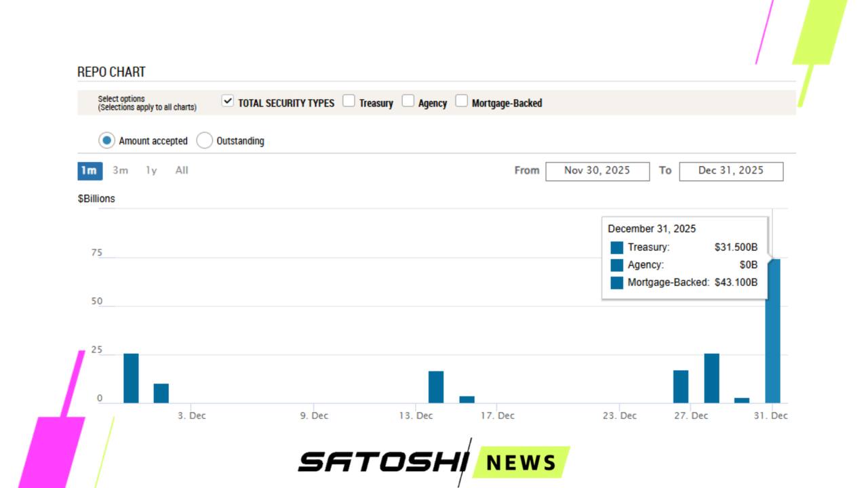Enable the Treasury checkbox
The height and width of the screenshot is (488, 868).
[349, 102]
